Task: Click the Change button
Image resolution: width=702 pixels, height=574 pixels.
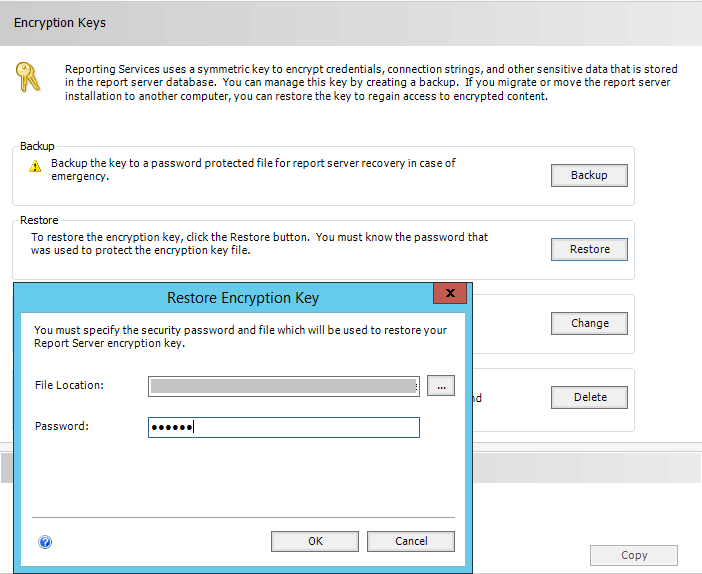Action: click(589, 323)
